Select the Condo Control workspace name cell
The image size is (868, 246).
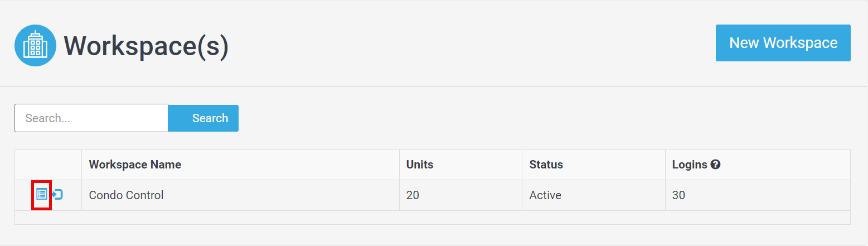pyautogui.click(x=240, y=195)
